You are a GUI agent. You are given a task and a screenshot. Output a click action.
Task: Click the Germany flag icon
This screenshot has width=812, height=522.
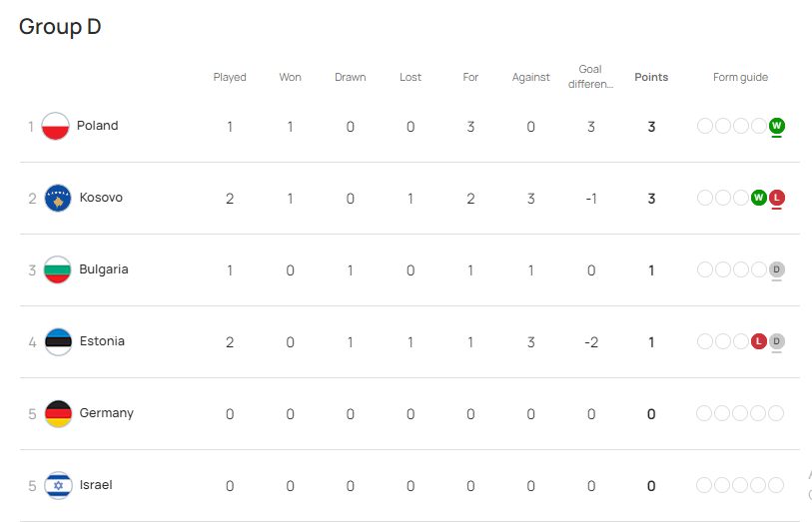58,414
